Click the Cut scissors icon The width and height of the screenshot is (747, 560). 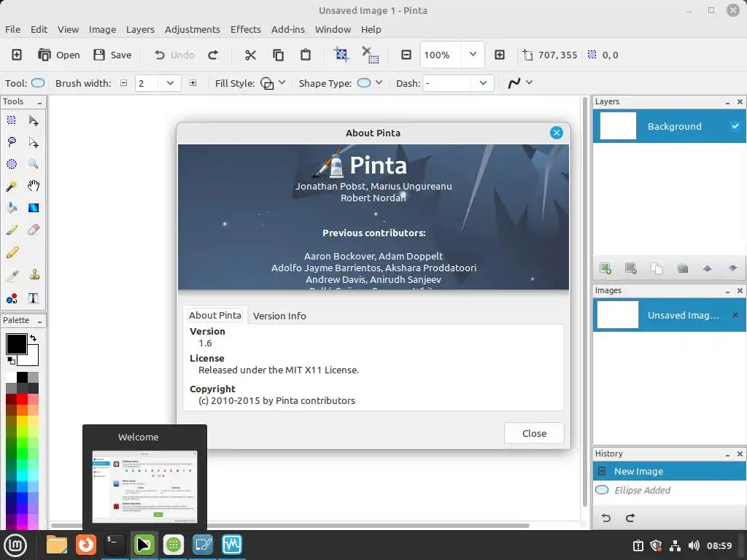(250, 55)
